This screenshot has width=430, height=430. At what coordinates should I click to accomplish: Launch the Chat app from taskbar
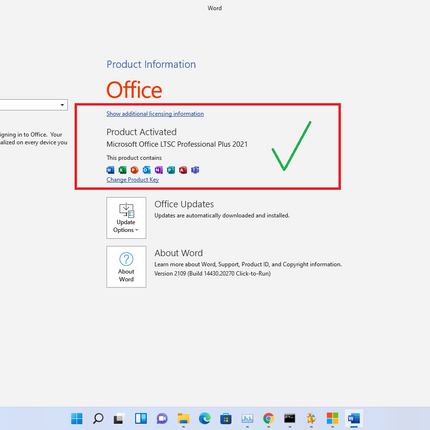[x=162, y=418]
